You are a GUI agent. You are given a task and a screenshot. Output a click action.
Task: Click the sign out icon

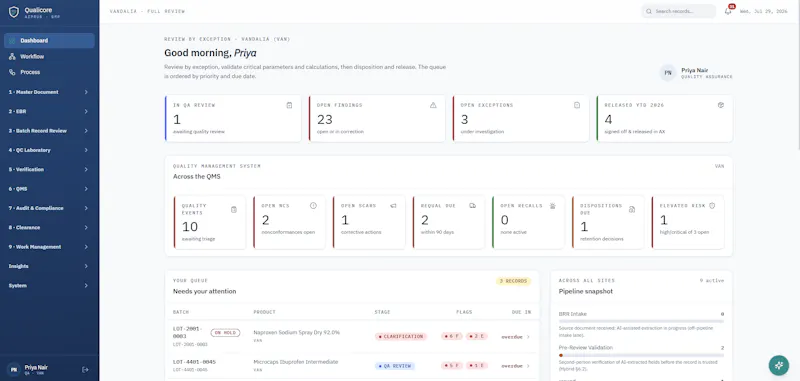[x=85, y=369]
